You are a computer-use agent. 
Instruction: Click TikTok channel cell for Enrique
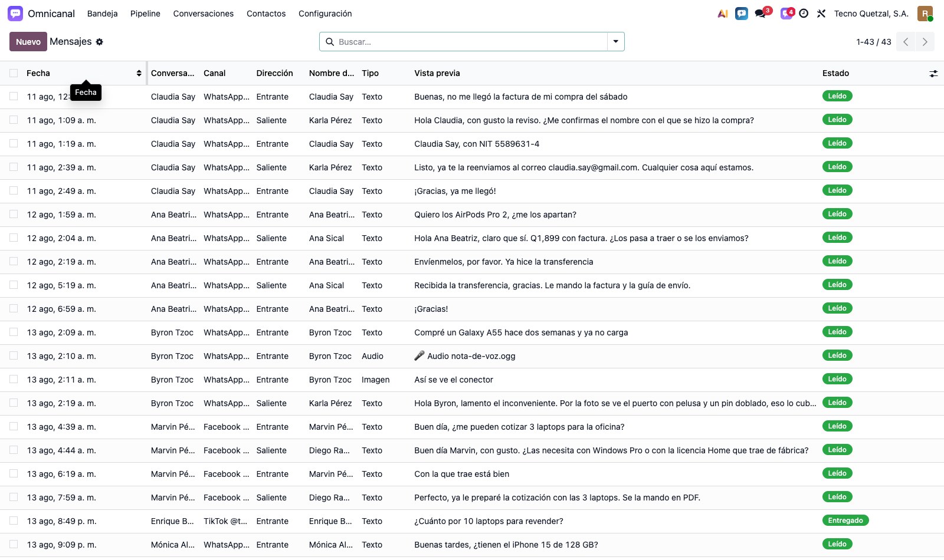[225, 521]
